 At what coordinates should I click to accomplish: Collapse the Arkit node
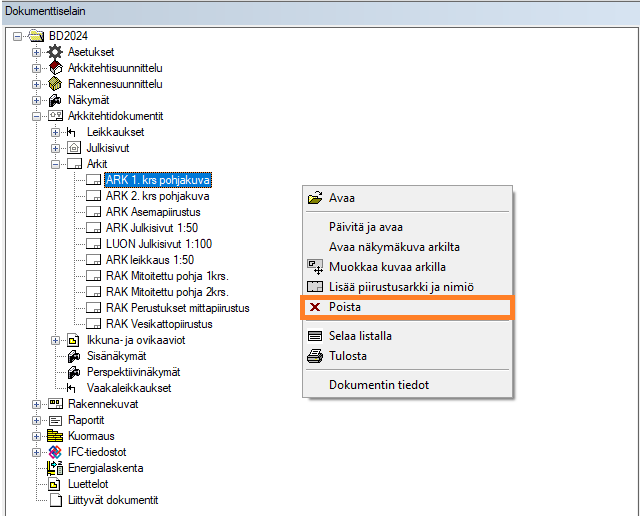[x=56, y=165]
